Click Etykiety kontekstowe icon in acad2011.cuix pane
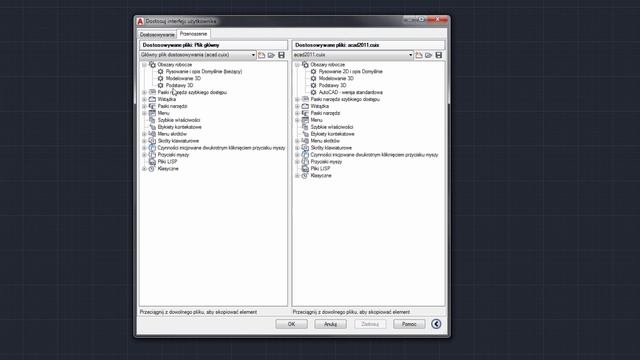Image resolution: width=640 pixels, height=360 pixels. (x=305, y=134)
